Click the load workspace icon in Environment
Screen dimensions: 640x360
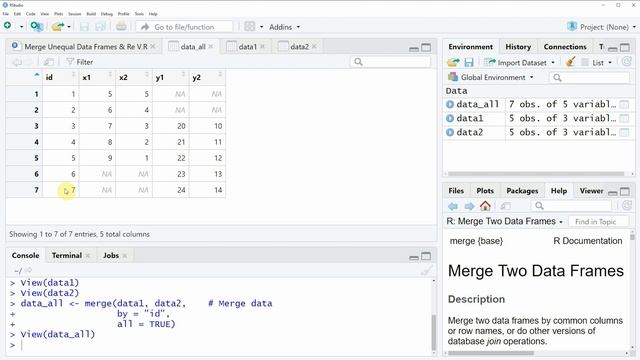(x=453, y=62)
